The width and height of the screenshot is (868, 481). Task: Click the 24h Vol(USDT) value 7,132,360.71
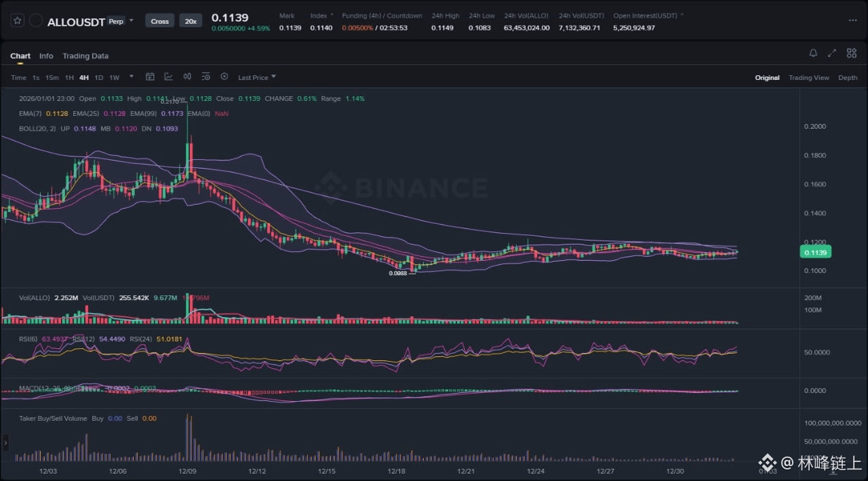[579, 28]
